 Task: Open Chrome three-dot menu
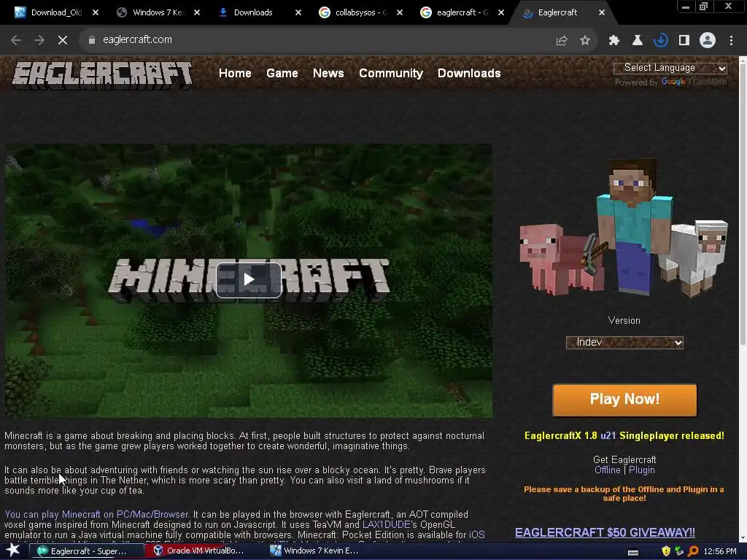(x=731, y=41)
